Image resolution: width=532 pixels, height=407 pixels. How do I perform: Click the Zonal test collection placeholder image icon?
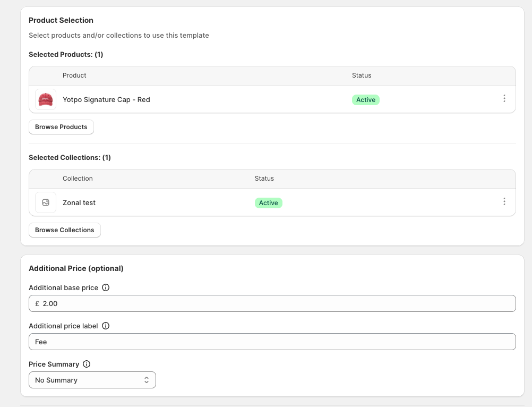click(46, 202)
